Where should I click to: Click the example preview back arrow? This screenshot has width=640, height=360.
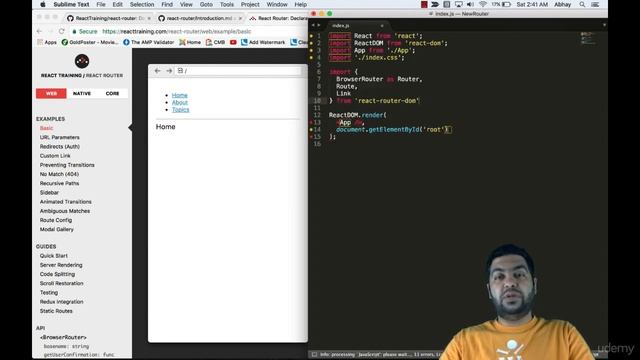pos(157,71)
